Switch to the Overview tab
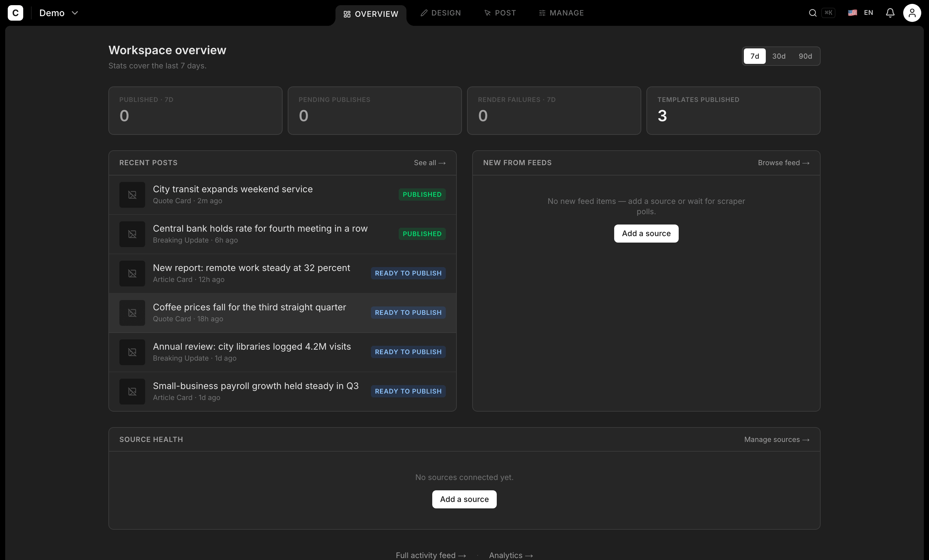 coord(371,14)
